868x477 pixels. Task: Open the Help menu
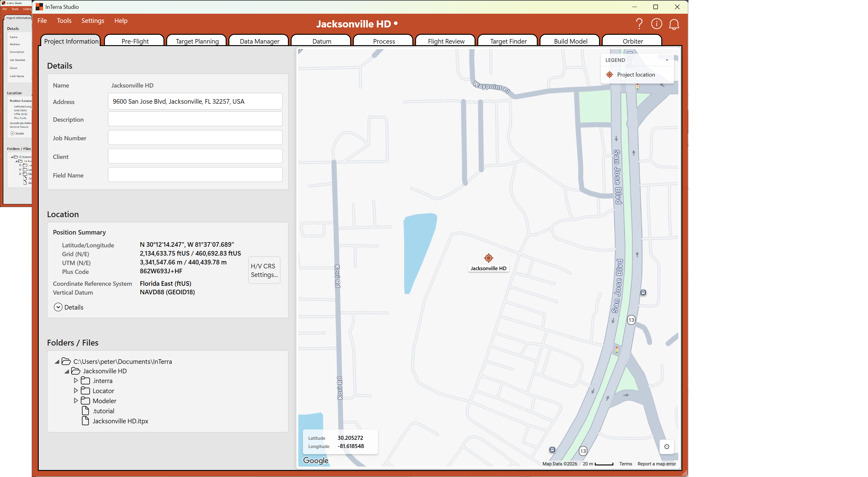[121, 21]
